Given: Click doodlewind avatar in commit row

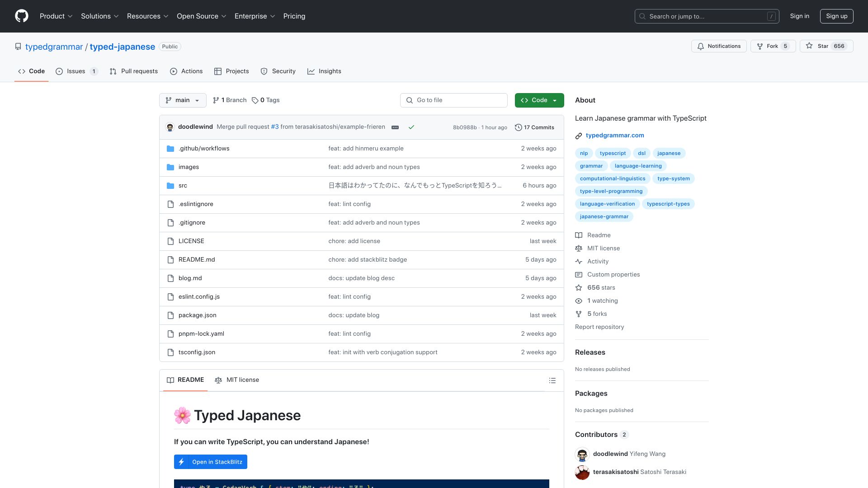Looking at the screenshot, I should (x=170, y=127).
